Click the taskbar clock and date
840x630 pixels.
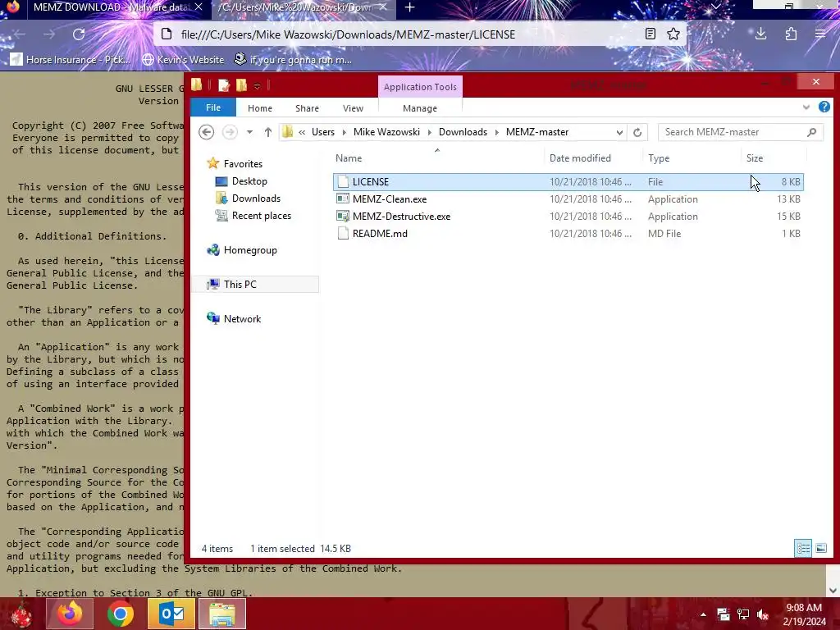click(x=804, y=614)
